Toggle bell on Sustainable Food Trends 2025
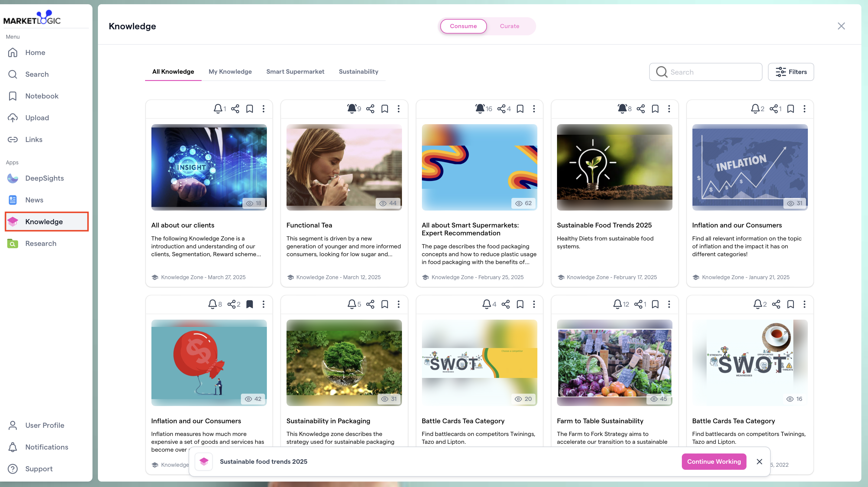Viewport: 868px width, 487px height. 622,108
